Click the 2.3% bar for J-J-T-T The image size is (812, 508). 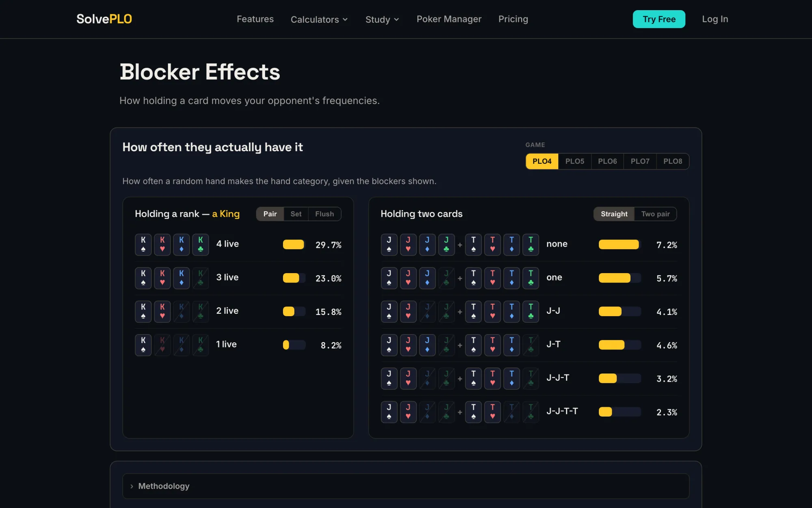tap(620, 412)
